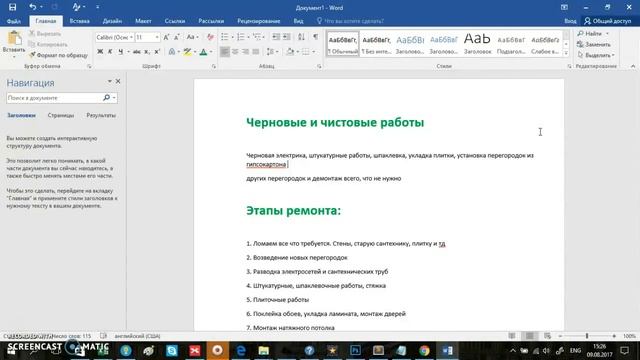
Task: Align text to the left
Action: [x=224, y=52]
